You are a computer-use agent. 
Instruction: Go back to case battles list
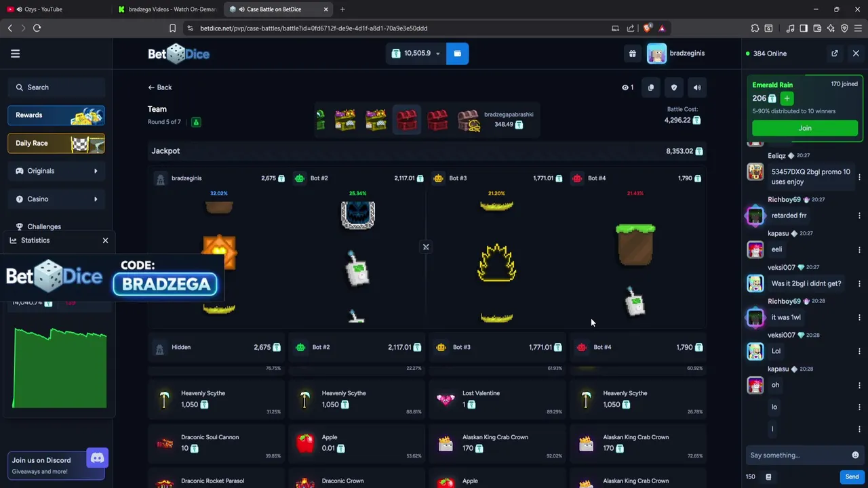click(160, 87)
